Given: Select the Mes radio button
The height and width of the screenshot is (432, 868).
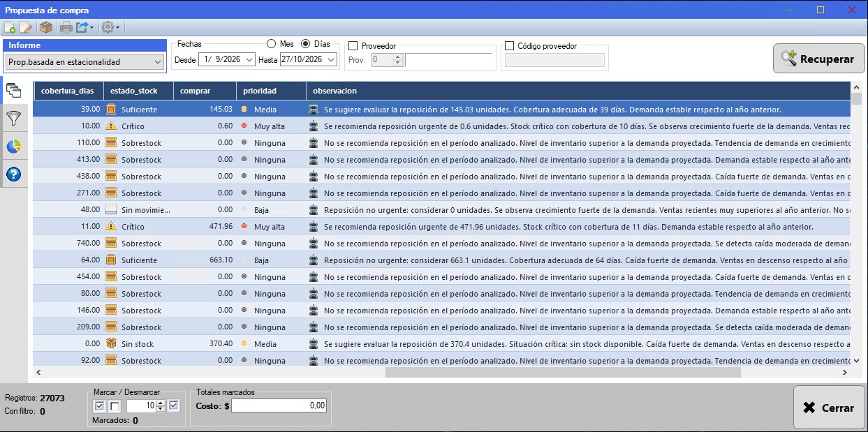Looking at the screenshot, I should [272, 43].
